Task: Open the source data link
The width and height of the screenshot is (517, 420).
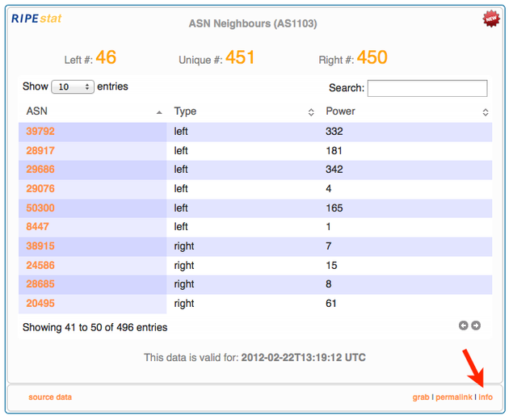Action: pyautogui.click(x=50, y=397)
